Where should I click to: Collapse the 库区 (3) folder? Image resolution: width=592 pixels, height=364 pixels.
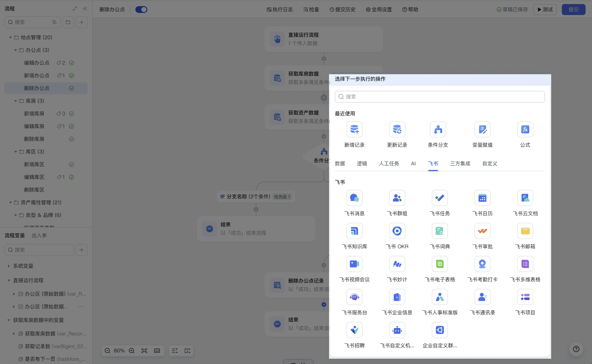(15, 152)
